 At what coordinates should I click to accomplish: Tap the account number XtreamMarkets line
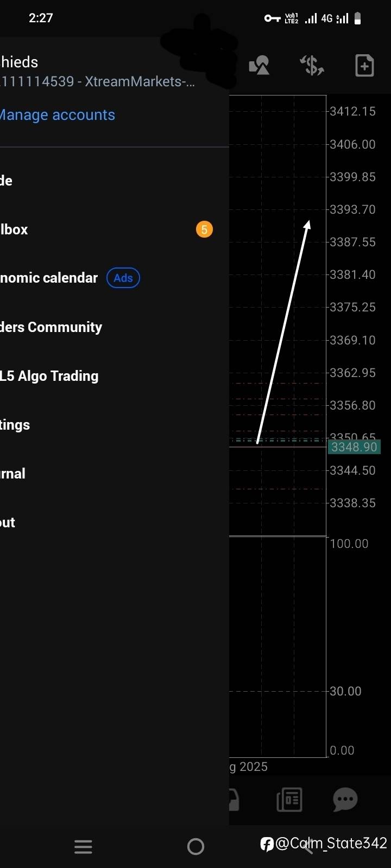coord(98,81)
